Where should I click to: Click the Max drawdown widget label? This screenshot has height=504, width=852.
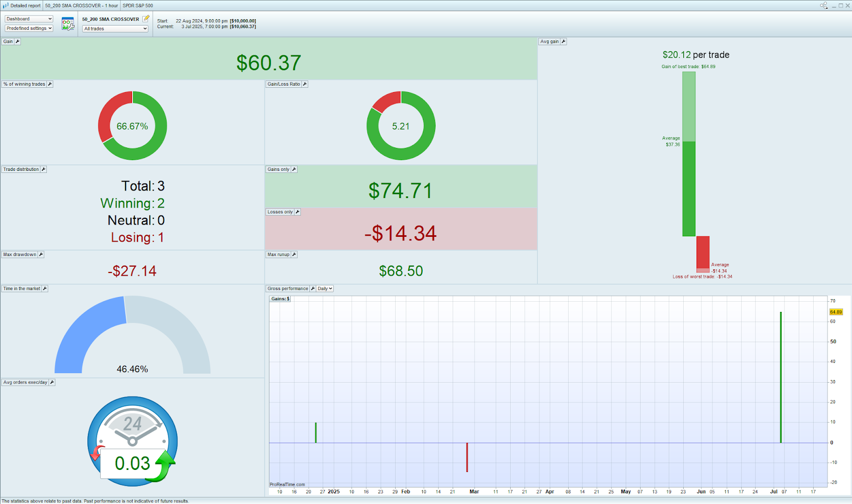coord(20,254)
